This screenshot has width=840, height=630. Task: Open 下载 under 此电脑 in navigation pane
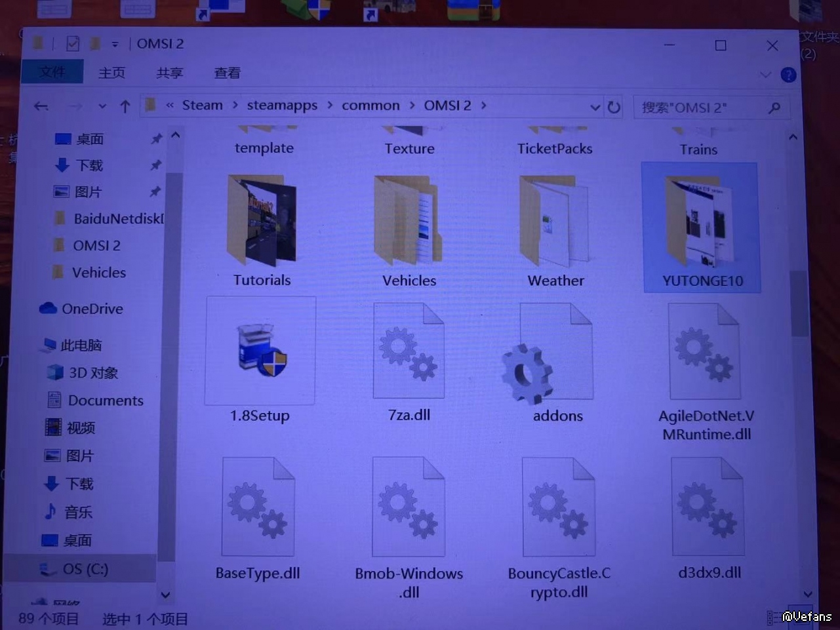(x=69, y=484)
